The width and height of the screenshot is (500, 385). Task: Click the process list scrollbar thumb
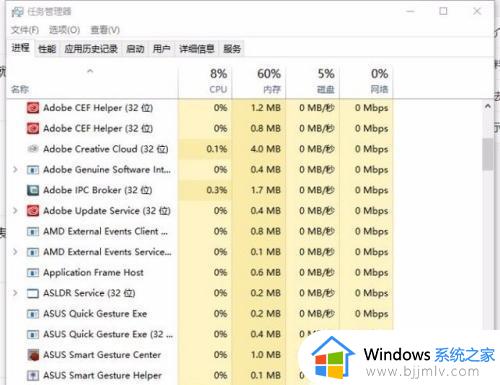[488, 154]
